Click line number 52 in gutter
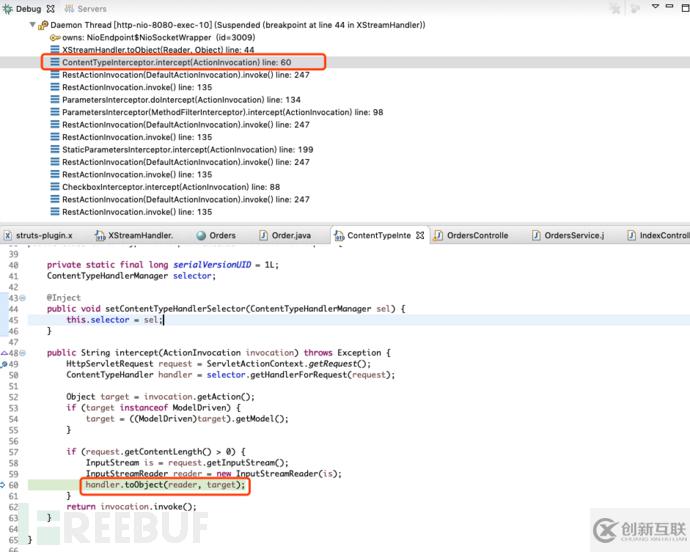This screenshot has height=552, width=690. point(14,397)
